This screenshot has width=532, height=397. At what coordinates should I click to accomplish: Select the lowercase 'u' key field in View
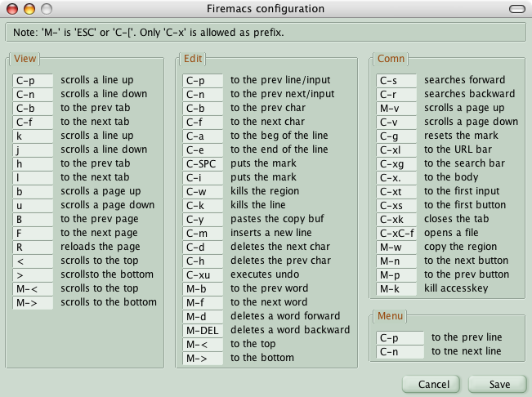click(x=33, y=206)
